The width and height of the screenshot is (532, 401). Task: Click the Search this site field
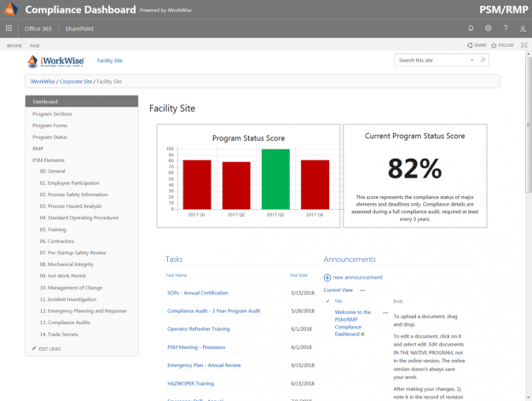tap(436, 61)
